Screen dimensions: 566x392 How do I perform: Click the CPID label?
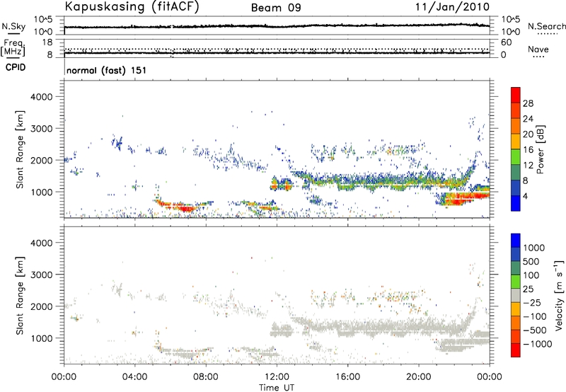point(16,67)
